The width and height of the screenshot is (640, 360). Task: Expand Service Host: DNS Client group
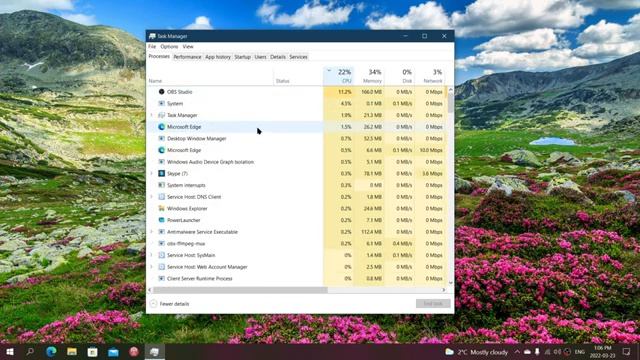pyautogui.click(x=152, y=197)
